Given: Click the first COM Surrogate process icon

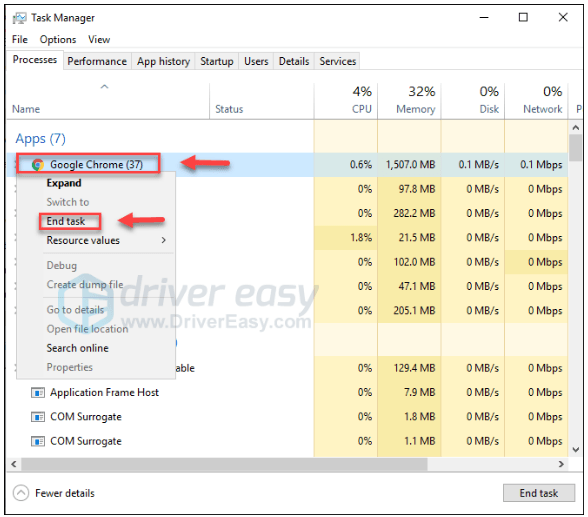Looking at the screenshot, I should [38, 417].
